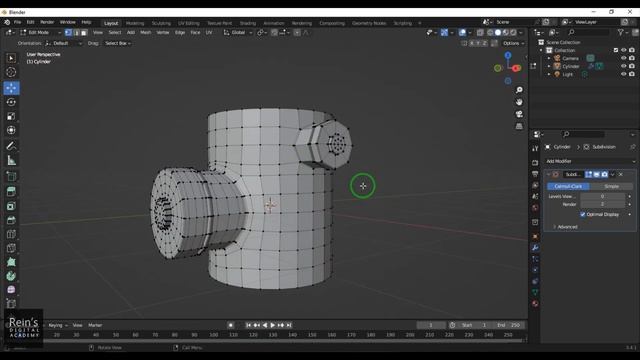Viewport: 640px width, 360px height.
Task: Expand the Advanced section
Action: click(565, 227)
